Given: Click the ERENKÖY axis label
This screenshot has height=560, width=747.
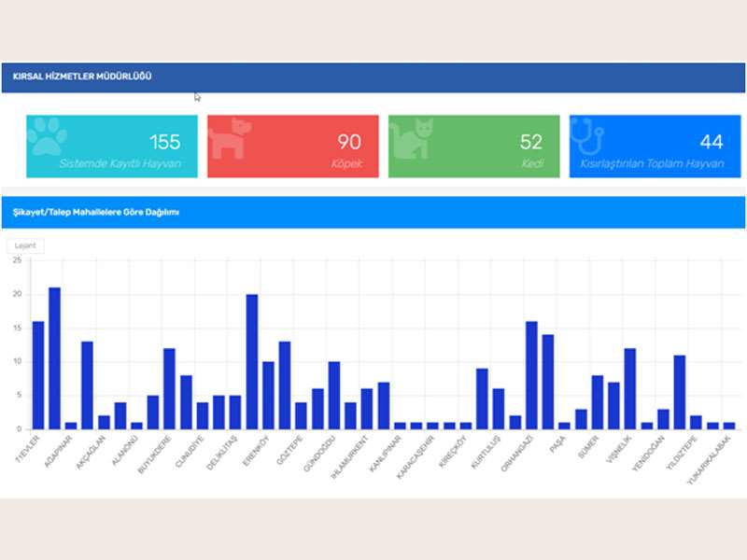Looking at the screenshot, I should pos(256,451).
